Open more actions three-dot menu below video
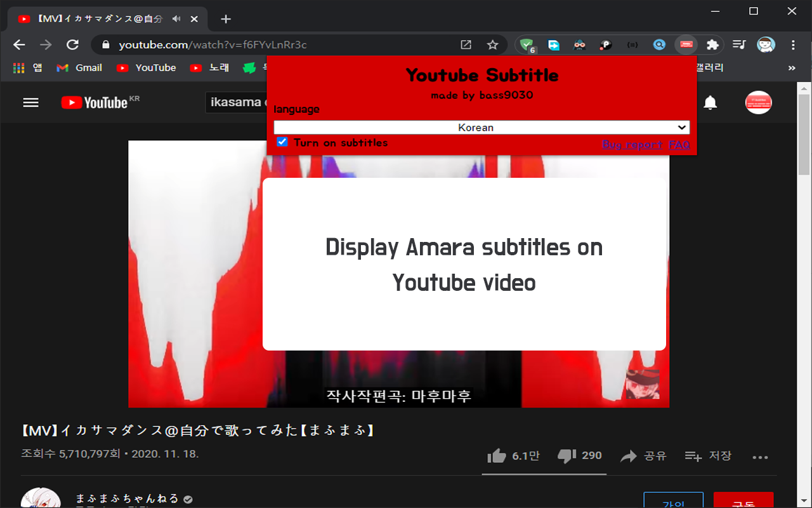Viewport: 812px width, 508px height. coord(760,456)
